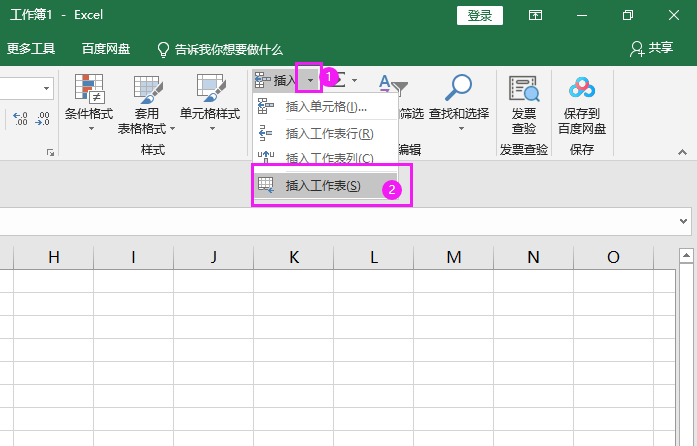
Task: Expand Cell Styles dropdown arrow
Action: (x=212, y=129)
